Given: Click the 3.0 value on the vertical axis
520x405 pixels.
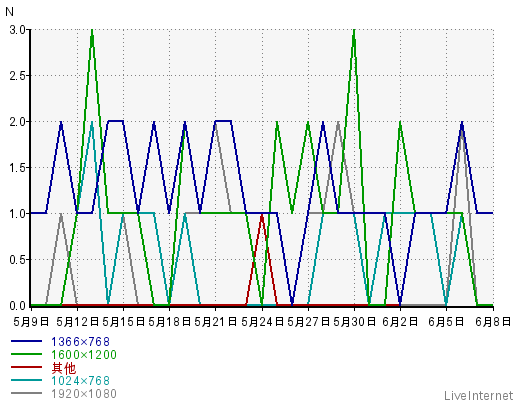Looking at the screenshot, I should pyautogui.click(x=18, y=30).
